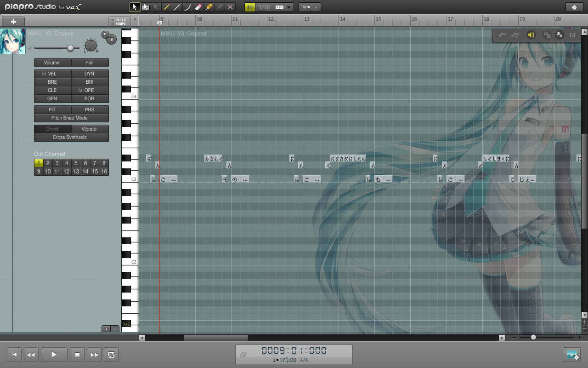Click the pitch curve display icon
588x368 pixels.
point(502,34)
